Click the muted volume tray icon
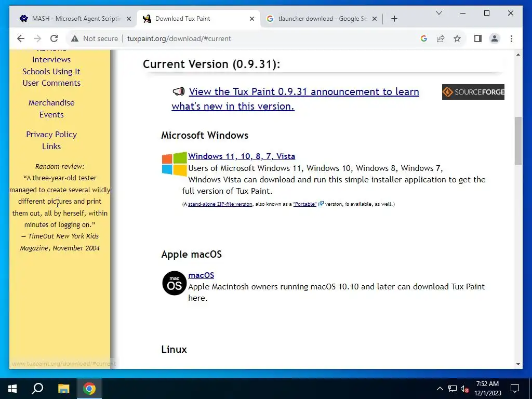Viewport: 532px width, 399px height. (x=464, y=389)
